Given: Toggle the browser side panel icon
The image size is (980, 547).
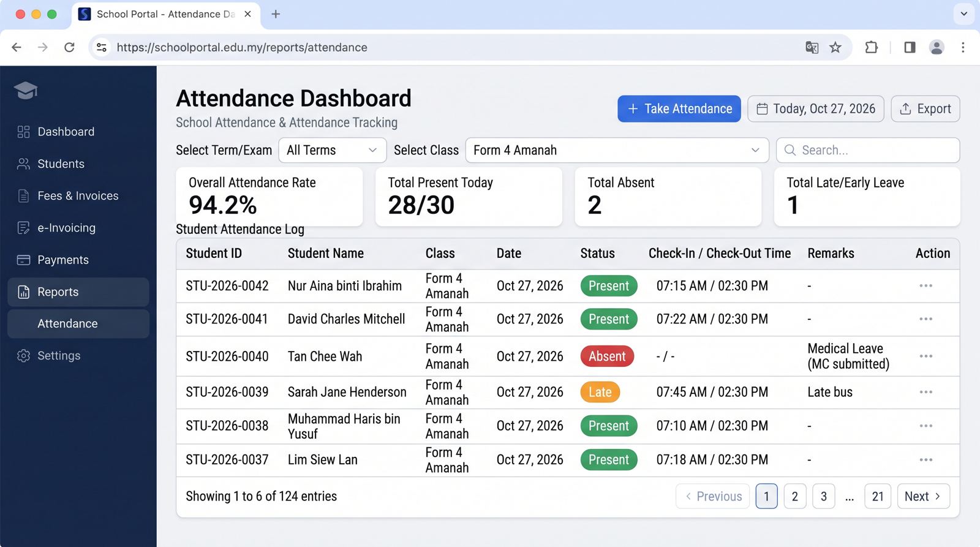Looking at the screenshot, I should [x=910, y=47].
